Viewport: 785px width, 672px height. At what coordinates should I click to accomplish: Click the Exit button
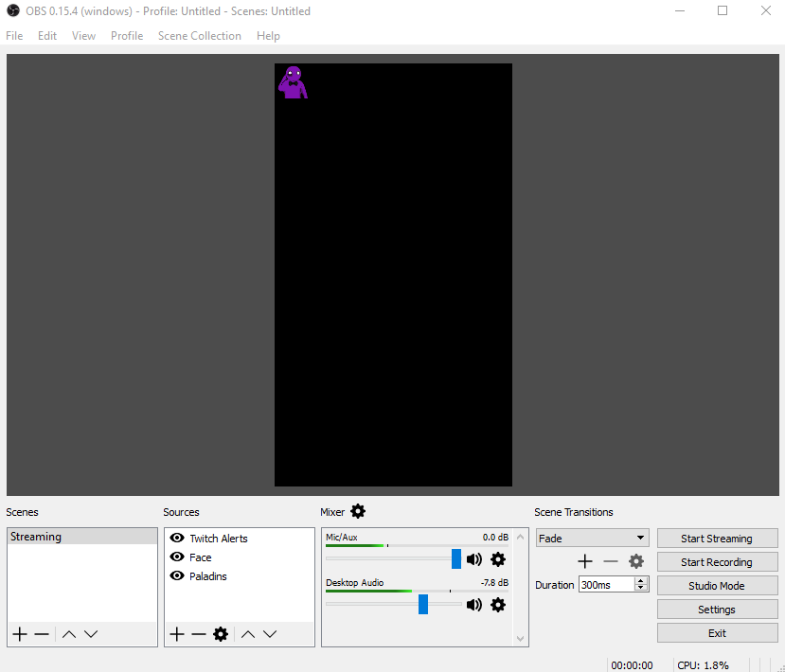(717, 633)
